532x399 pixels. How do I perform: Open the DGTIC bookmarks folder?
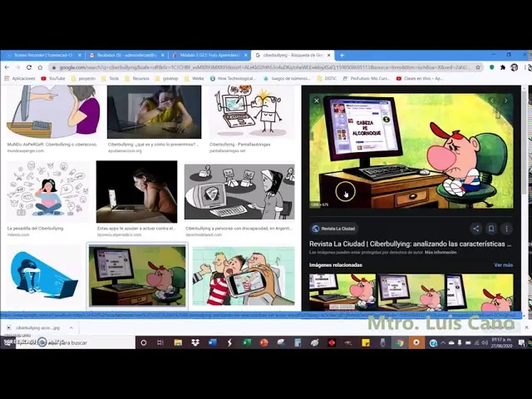click(x=327, y=78)
